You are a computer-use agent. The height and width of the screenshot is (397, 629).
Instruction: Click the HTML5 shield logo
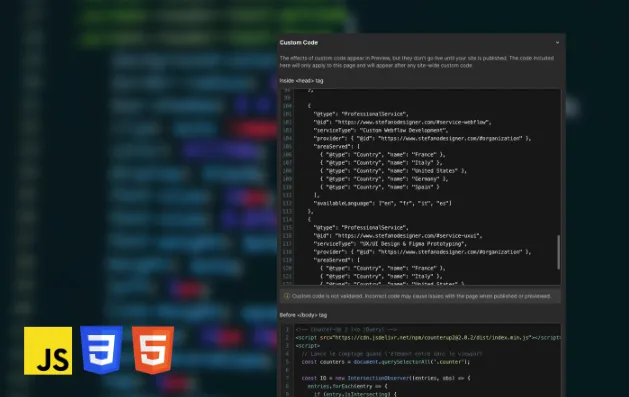click(153, 350)
